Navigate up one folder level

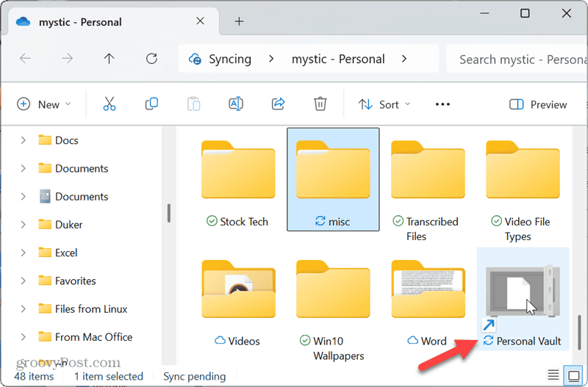(109, 59)
